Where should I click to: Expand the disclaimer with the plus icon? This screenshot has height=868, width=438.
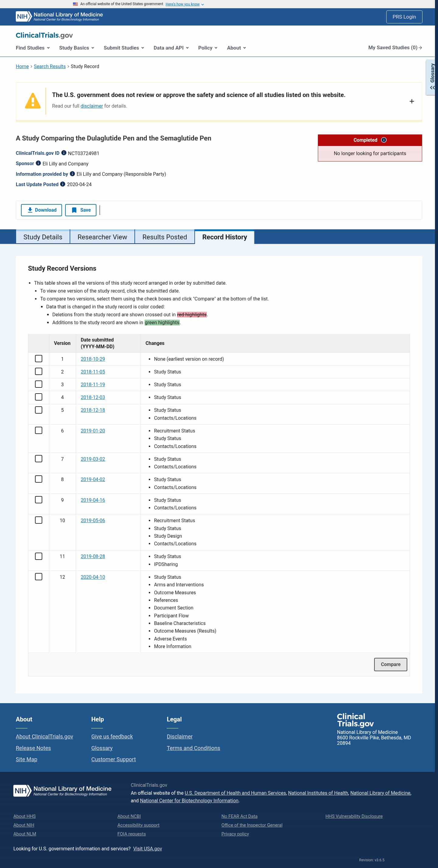point(412,101)
